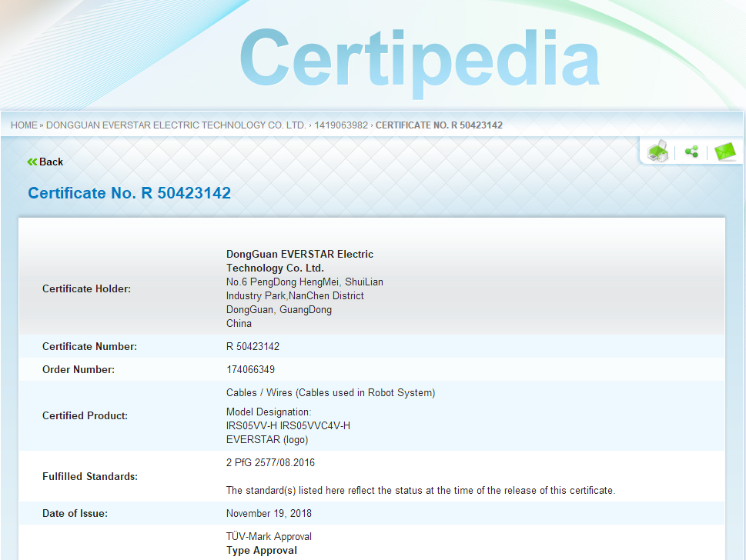Click the Certificate Number label
746x560 pixels.
click(89, 347)
